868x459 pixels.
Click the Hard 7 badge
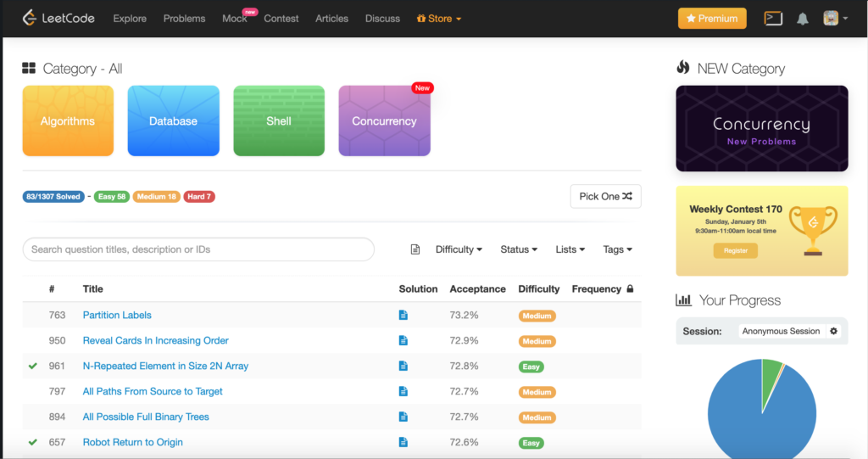[x=198, y=196]
